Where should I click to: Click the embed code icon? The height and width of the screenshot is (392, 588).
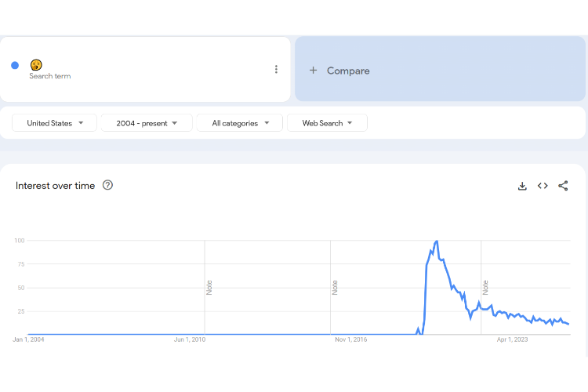[543, 186]
